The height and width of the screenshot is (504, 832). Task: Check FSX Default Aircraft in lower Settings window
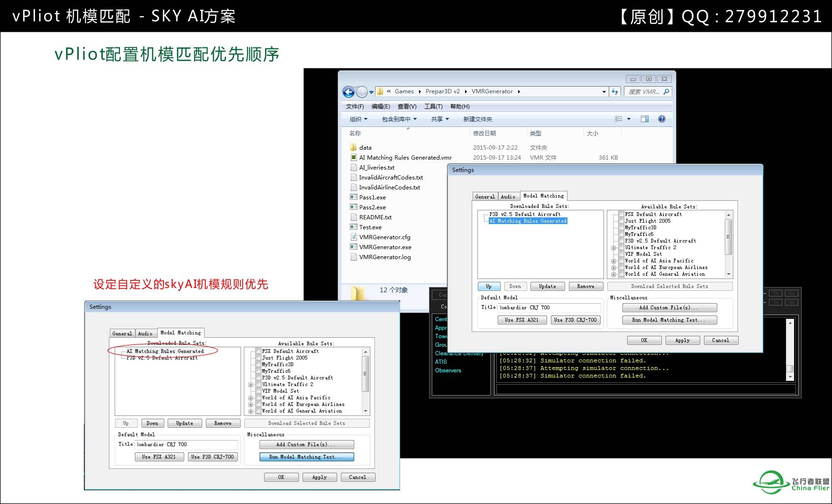[x=258, y=351]
